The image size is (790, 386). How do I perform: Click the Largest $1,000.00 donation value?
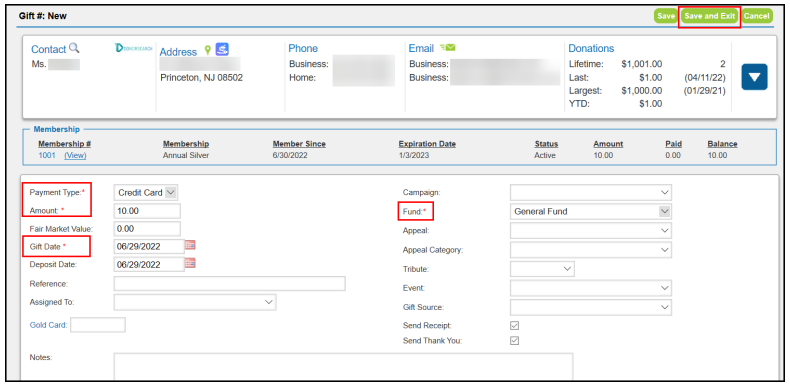tap(641, 91)
